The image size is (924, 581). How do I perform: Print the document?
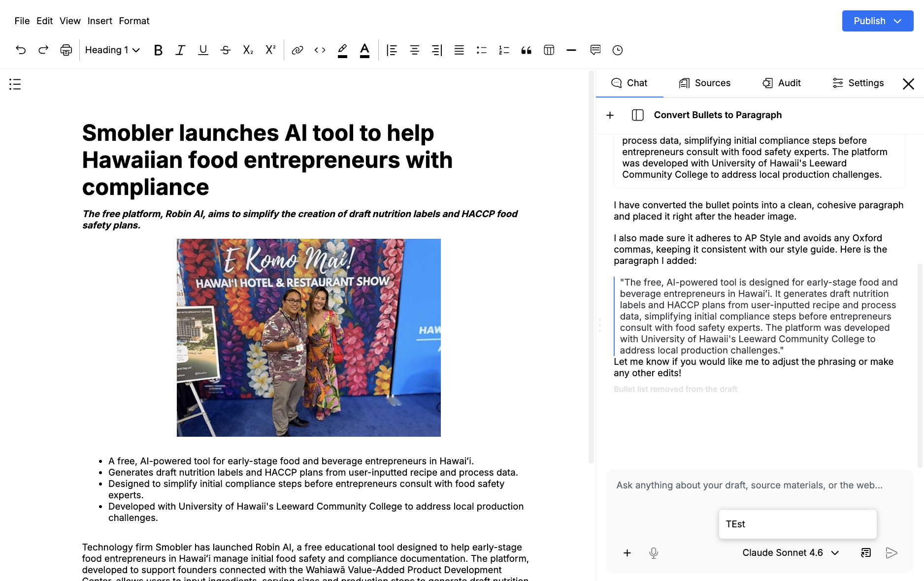pyautogui.click(x=66, y=50)
